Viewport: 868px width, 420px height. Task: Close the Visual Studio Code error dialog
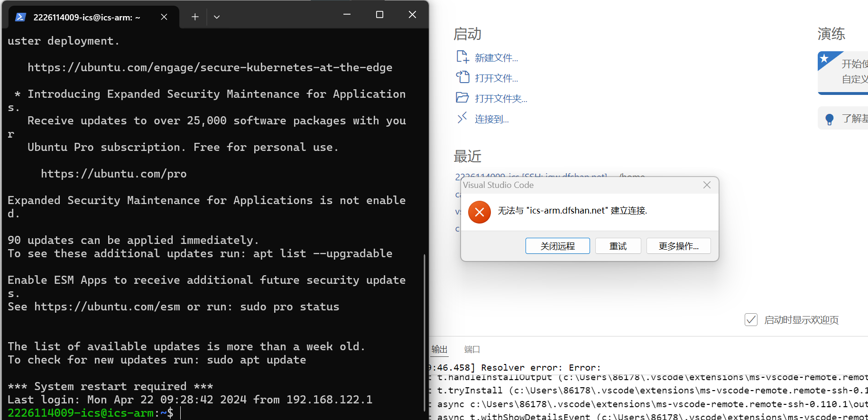pyautogui.click(x=707, y=185)
